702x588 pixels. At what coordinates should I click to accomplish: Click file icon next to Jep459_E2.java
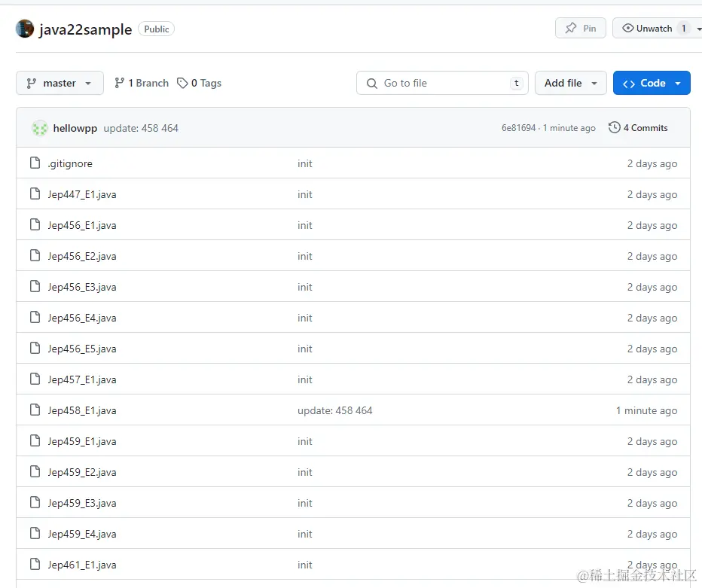tap(35, 471)
